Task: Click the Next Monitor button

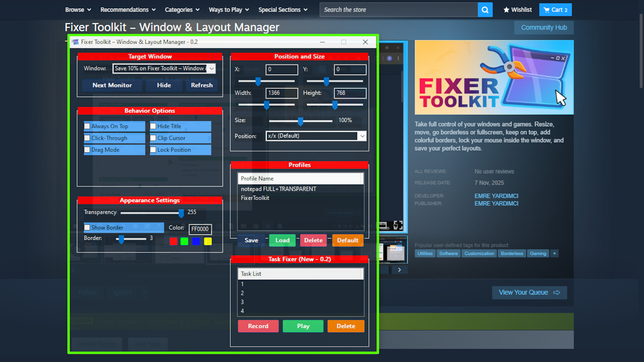Action: (x=112, y=85)
